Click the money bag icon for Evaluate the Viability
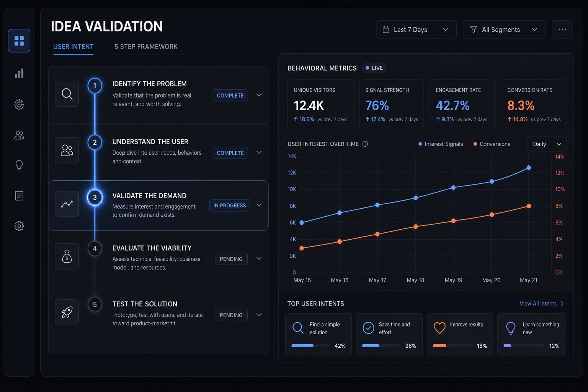The image size is (588, 392). click(x=67, y=256)
